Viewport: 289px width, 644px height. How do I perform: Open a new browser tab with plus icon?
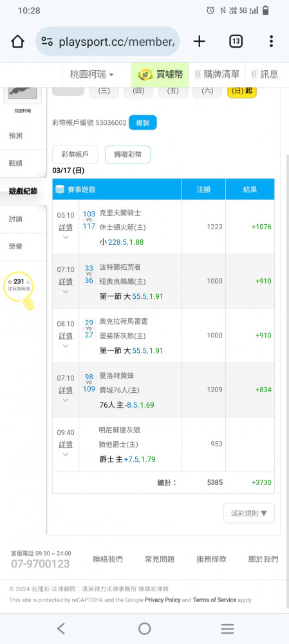[x=199, y=41]
